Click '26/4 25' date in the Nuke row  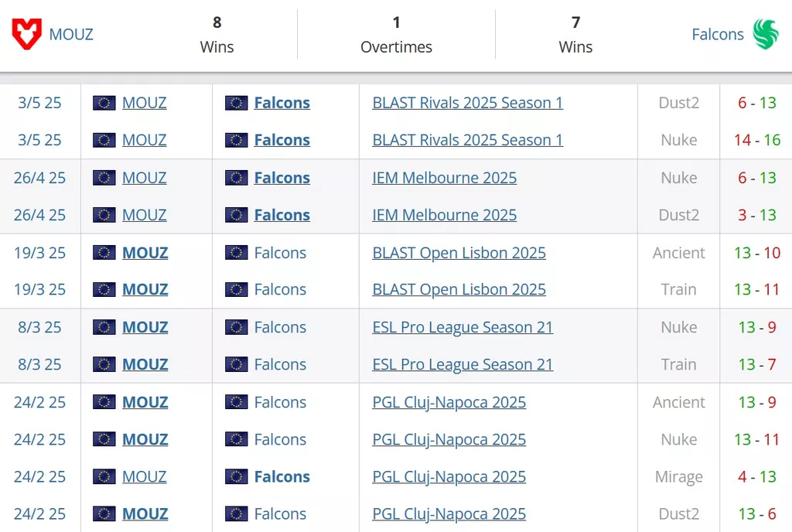[x=39, y=178]
